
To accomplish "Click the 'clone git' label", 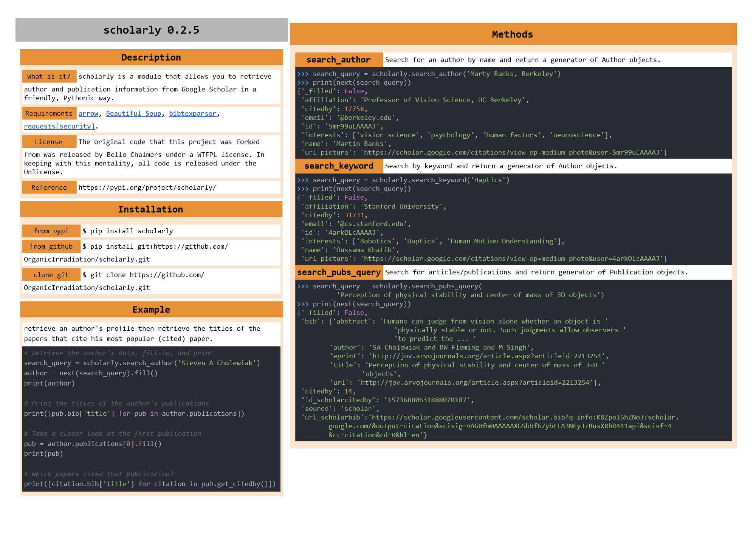I will [x=51, y=275].
